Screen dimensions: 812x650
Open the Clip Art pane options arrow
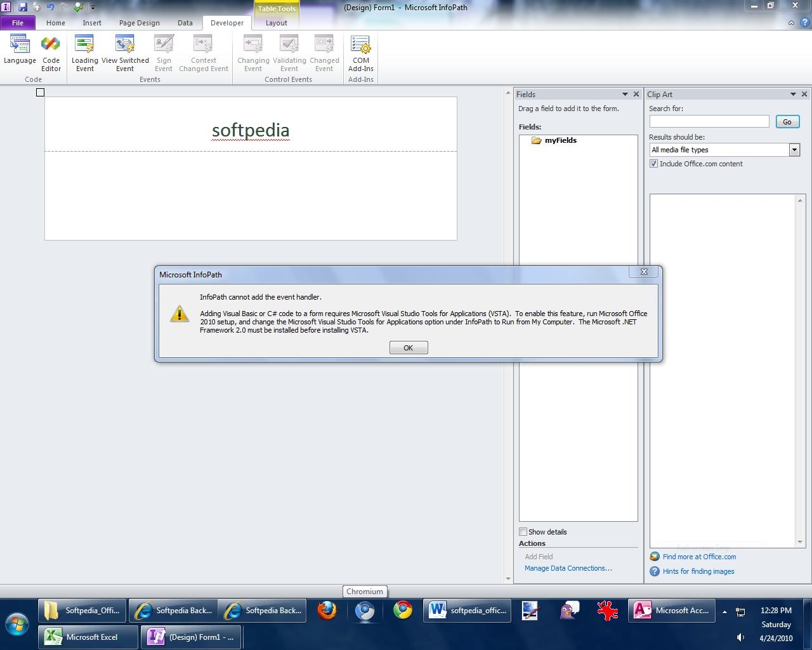(793, 94)
